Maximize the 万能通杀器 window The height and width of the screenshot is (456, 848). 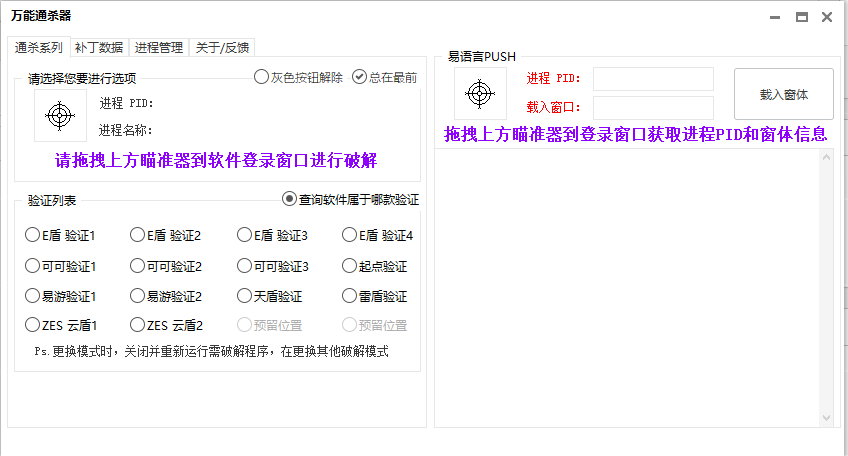coord(802,17)
